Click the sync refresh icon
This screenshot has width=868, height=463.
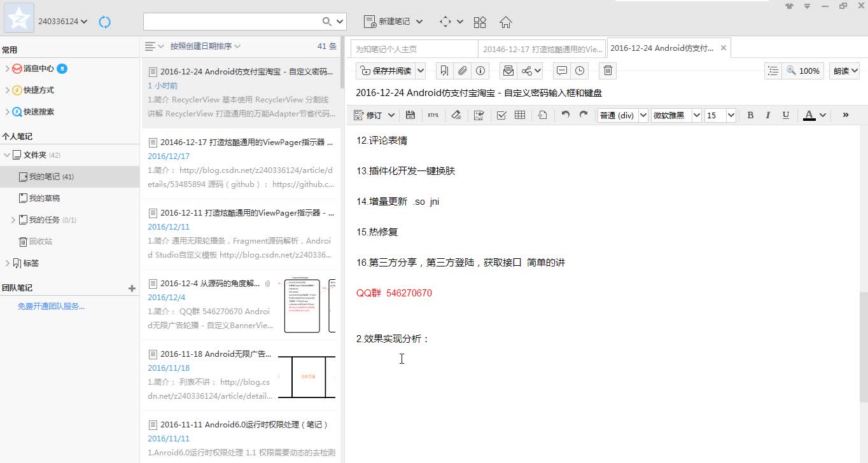tap(105, 22)
